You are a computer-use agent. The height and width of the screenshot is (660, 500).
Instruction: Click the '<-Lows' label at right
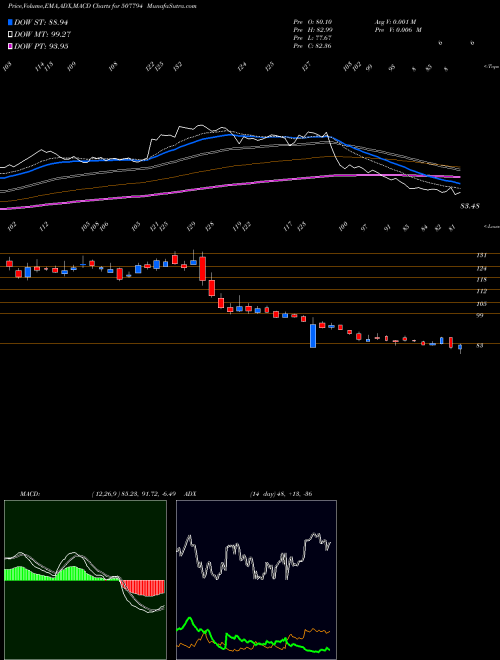point(491,226)
